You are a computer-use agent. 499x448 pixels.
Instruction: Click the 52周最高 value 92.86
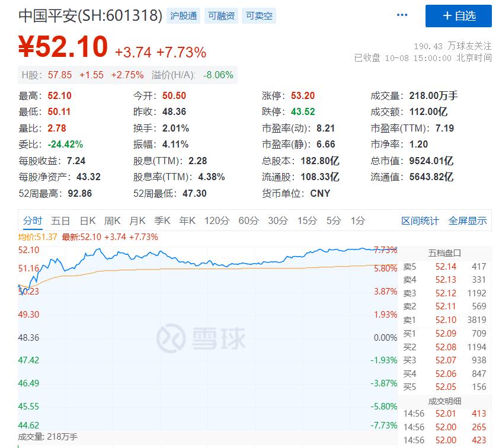pos(79,193)
